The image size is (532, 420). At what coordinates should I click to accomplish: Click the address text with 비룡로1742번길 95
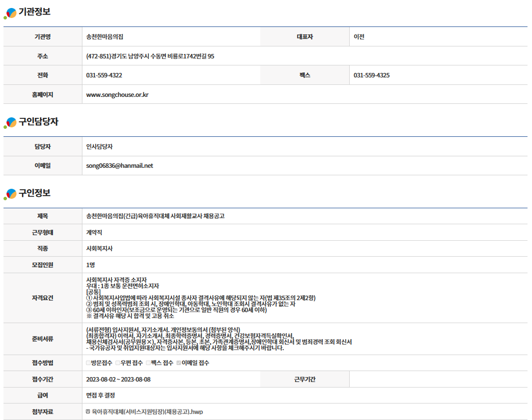[x=150, y=56]
